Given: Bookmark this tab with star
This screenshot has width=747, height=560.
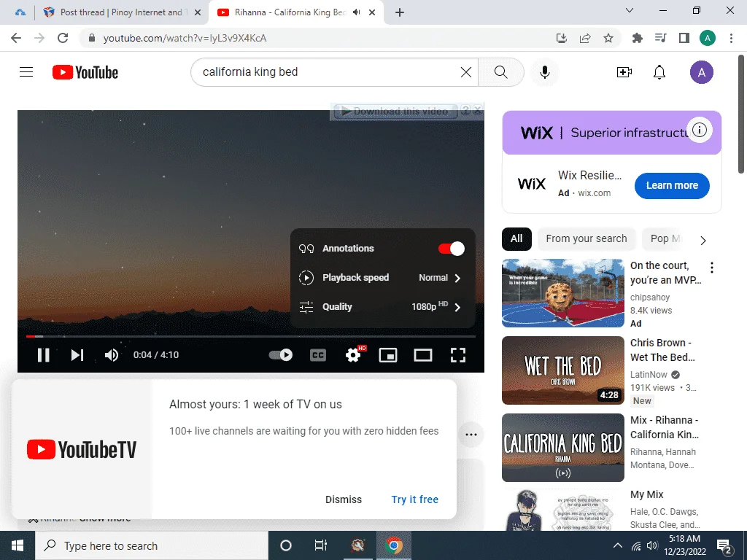Looking at the screenshot, I should (608, 38).
